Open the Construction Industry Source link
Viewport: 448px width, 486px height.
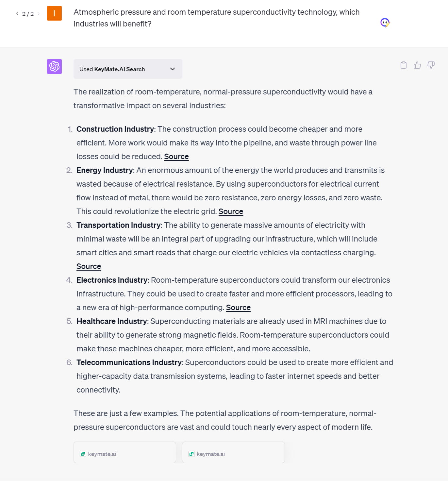(x=176, y=157)
